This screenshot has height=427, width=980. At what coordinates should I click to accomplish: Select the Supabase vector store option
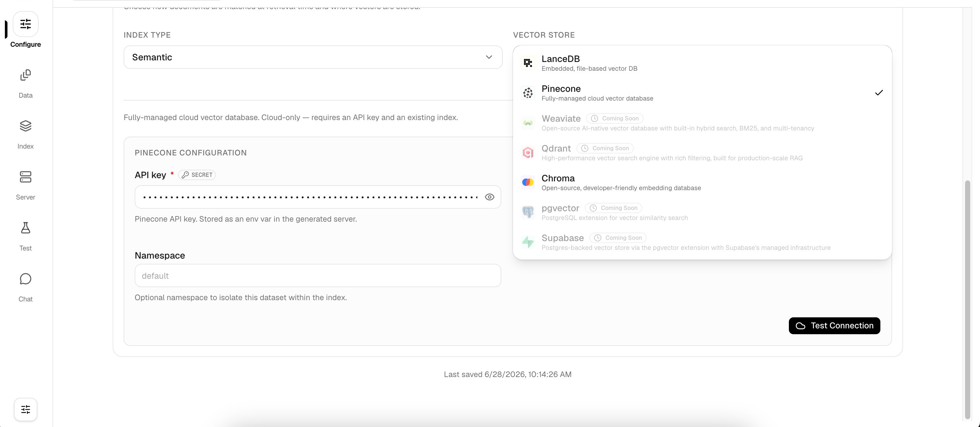(702, 242)
